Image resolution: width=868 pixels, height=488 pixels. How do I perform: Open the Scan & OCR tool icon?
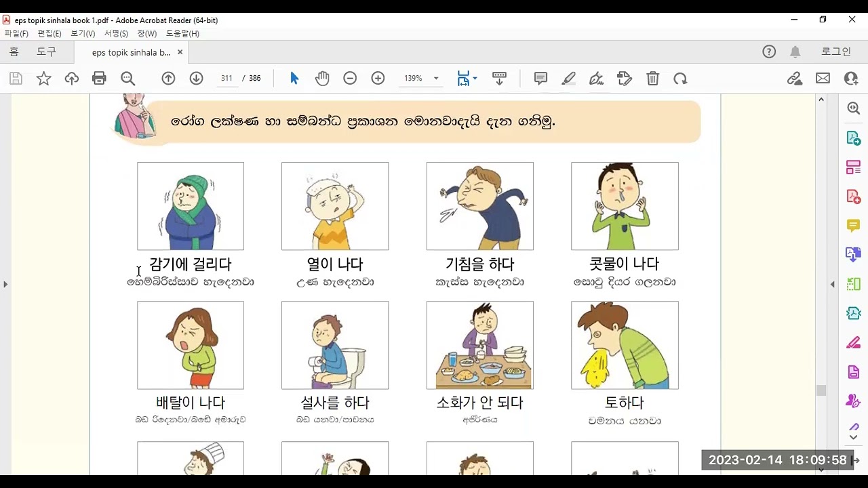853,313
